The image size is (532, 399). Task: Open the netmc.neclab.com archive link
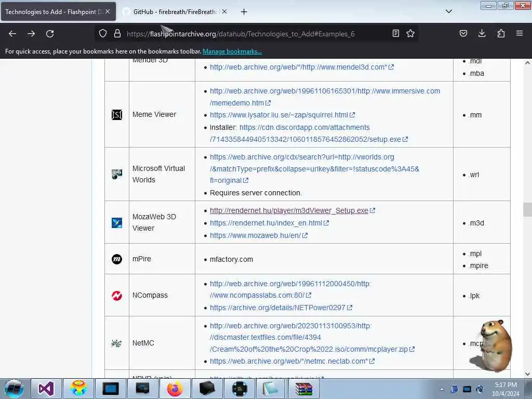pos(292,362)
